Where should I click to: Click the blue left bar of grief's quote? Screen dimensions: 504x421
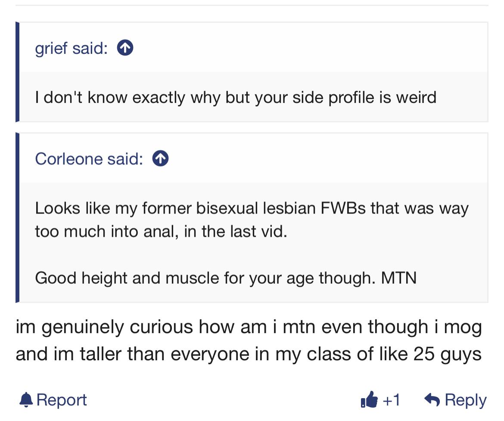[x=17, y=72]
